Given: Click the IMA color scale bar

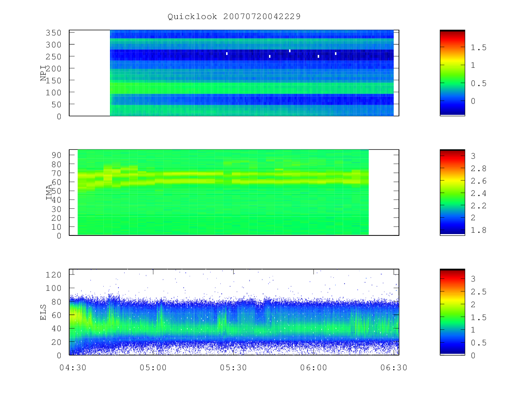Looking at the screenshot, I should [452, 192].
